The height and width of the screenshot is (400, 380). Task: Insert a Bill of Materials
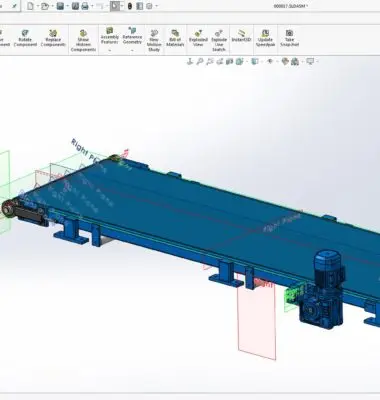tap(175, 38)
